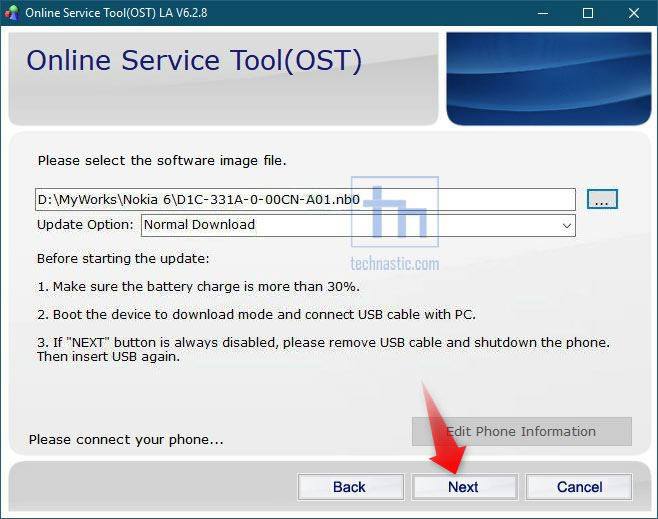Minimize the Online Service Tool window
This screenshot has width=658, height=519.
[x=542, y=13]
